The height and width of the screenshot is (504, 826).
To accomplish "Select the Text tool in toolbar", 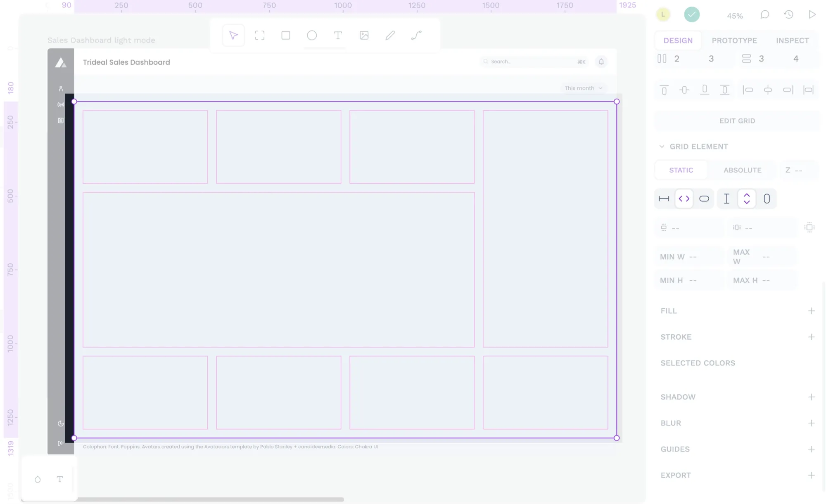I will point(338,35).
